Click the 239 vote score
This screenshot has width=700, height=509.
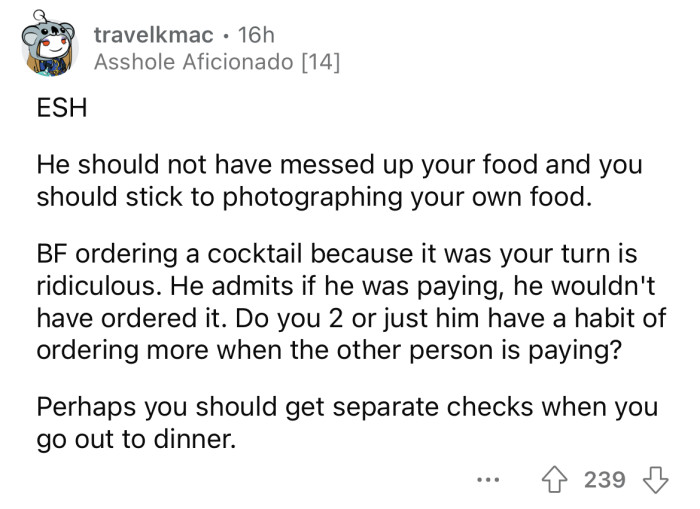pyautogui.click(x=604, y=480)
